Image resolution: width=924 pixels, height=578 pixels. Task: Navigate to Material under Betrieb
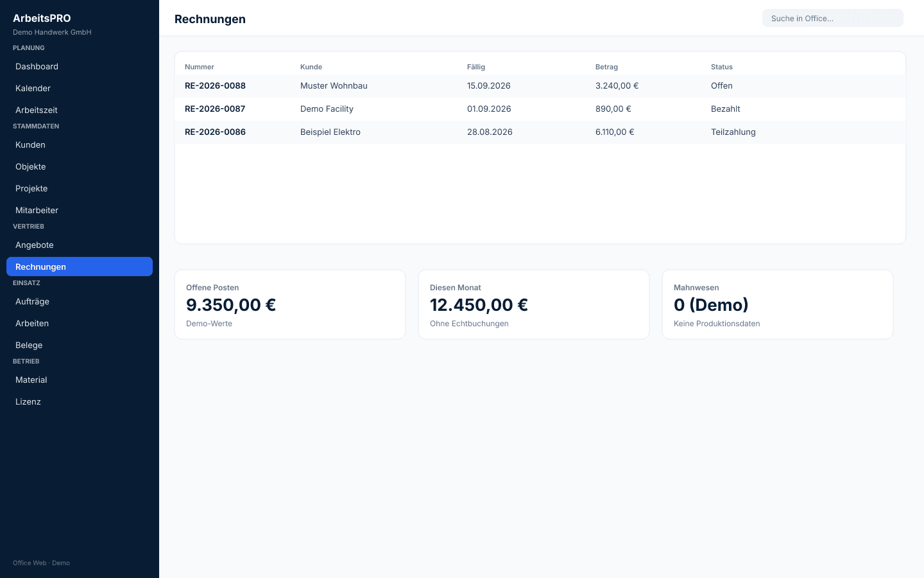pyautogui.click(x=80, y=380)
